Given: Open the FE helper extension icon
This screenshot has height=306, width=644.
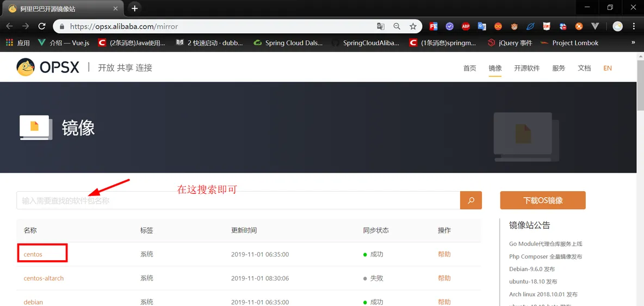Looking at the screenshot, I should point(434,26).
